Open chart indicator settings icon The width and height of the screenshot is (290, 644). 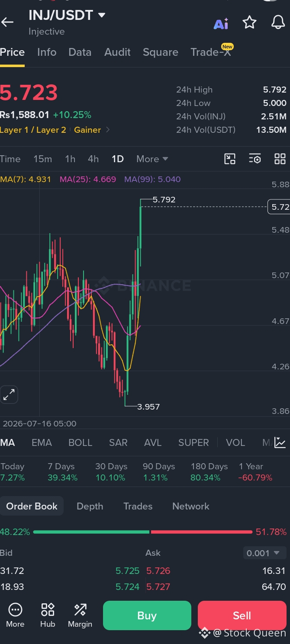tap(255, 159)
